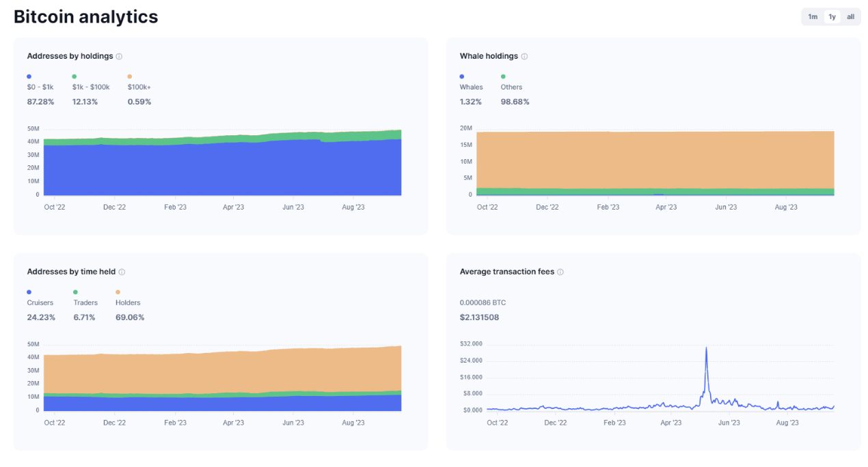Screen dimensions: 868x467
Task: Click the 12.13% value
Action: click(85, 102)
